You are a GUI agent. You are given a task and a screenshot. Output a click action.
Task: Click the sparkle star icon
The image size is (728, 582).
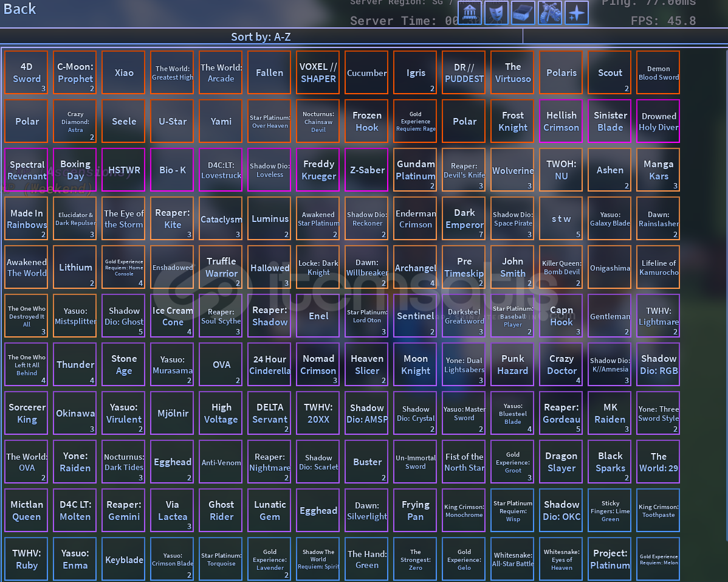pos(577,13)
